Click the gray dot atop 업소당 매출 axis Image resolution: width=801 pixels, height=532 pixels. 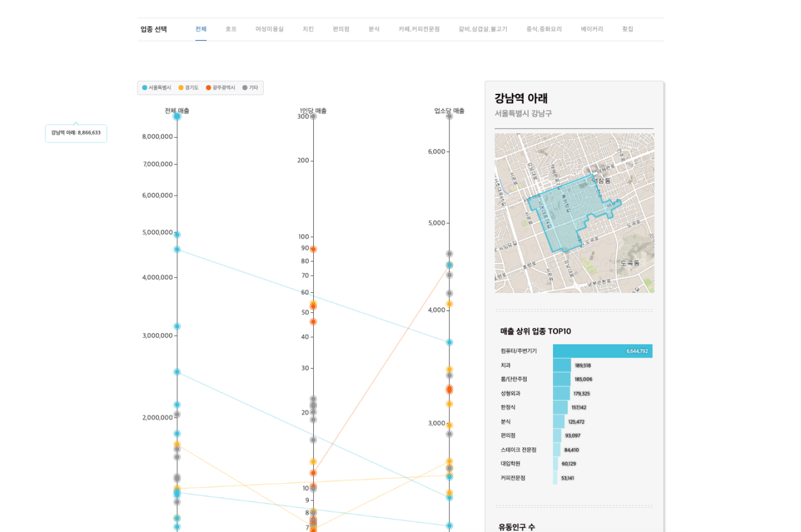point(449,117)
